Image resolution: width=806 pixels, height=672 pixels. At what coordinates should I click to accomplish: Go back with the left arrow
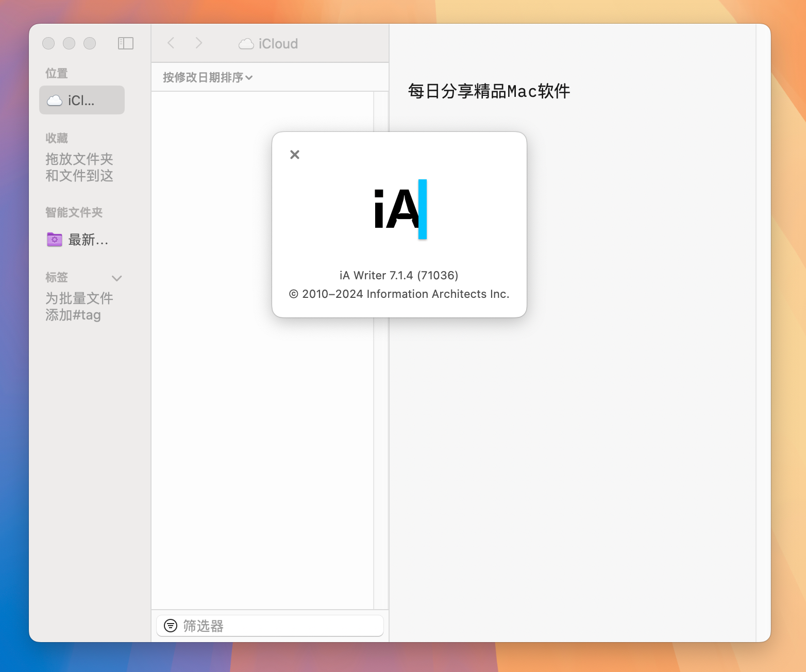(171, 43)
